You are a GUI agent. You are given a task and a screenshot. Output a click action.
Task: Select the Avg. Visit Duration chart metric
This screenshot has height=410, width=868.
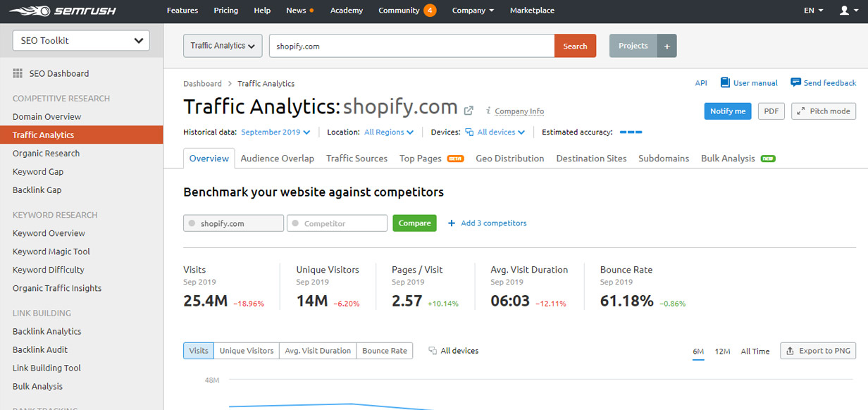pos(318,351)
